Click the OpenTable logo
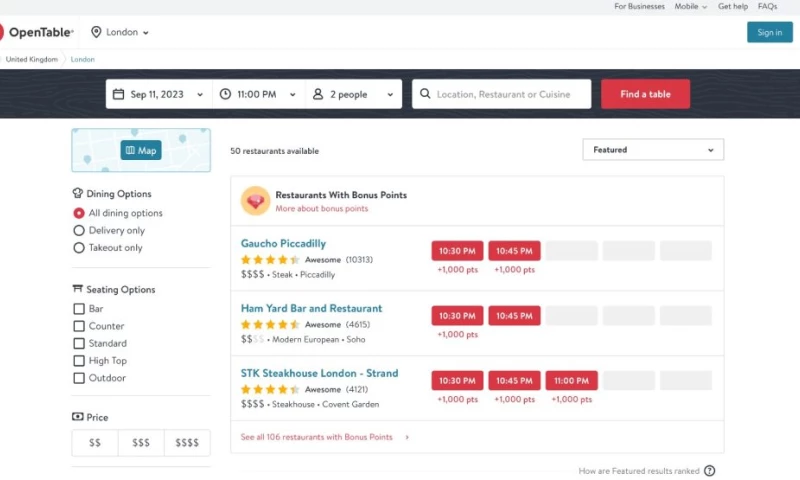 [x=37, y=32]
